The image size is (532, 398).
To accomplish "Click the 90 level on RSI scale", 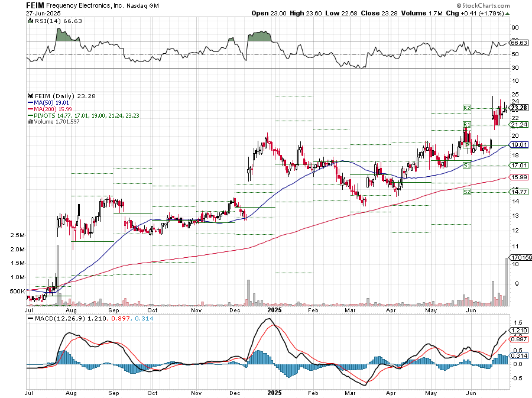I will click(x=515, y=28).
